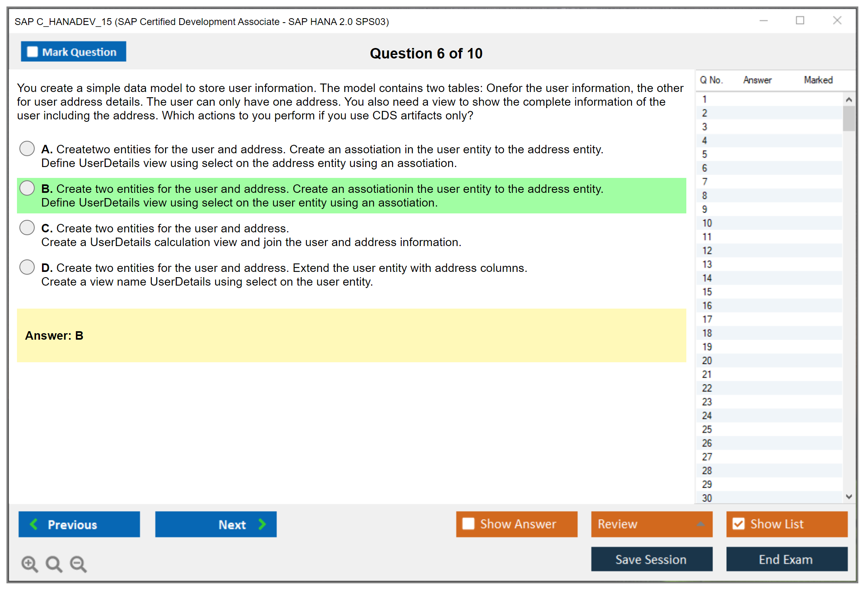Click the green left arrow on Previous
Viewport: 868px width, 593px height.
click(34, 524)
